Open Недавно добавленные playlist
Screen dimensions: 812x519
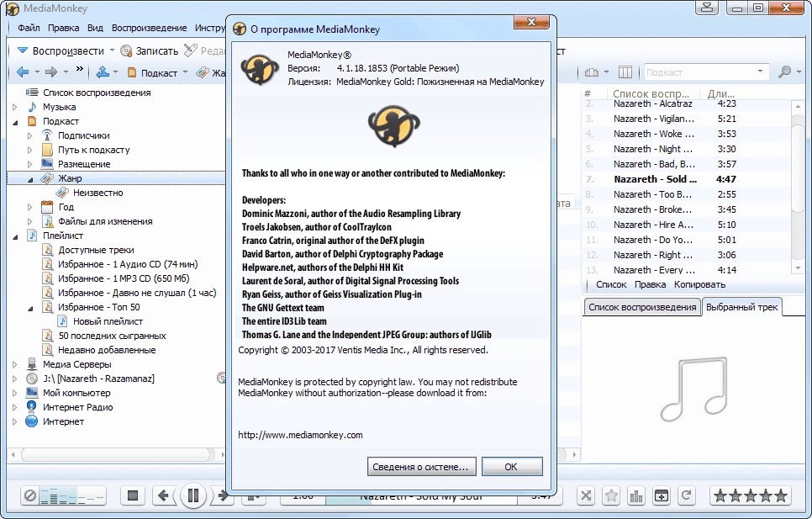(x=107, y=350)
